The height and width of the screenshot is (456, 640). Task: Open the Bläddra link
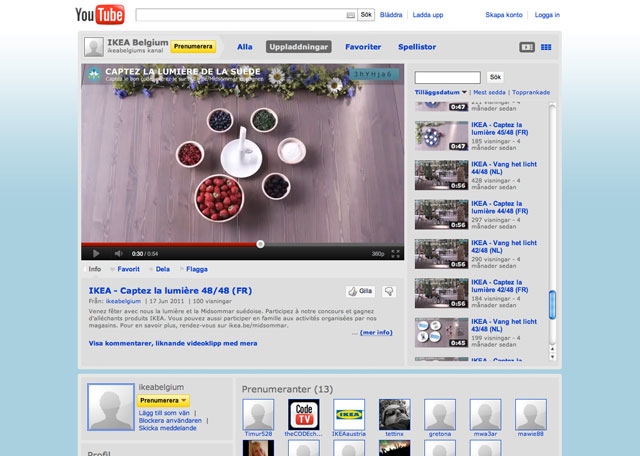pos(391,15)
